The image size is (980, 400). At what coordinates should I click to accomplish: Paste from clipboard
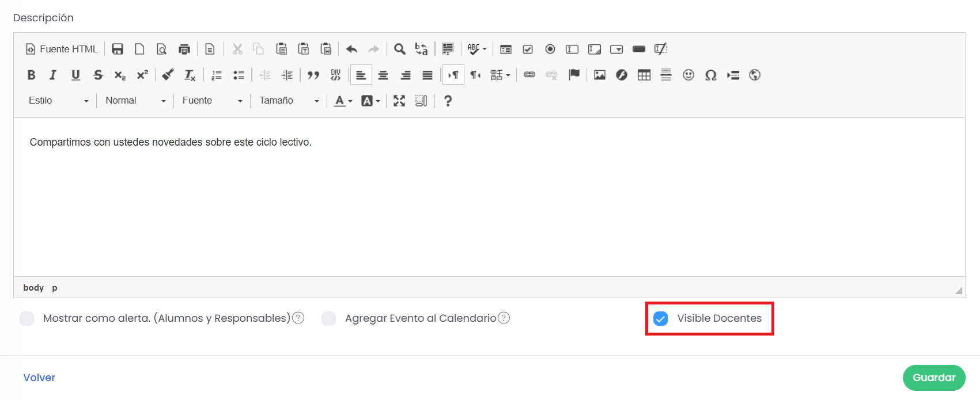point(281,49)
